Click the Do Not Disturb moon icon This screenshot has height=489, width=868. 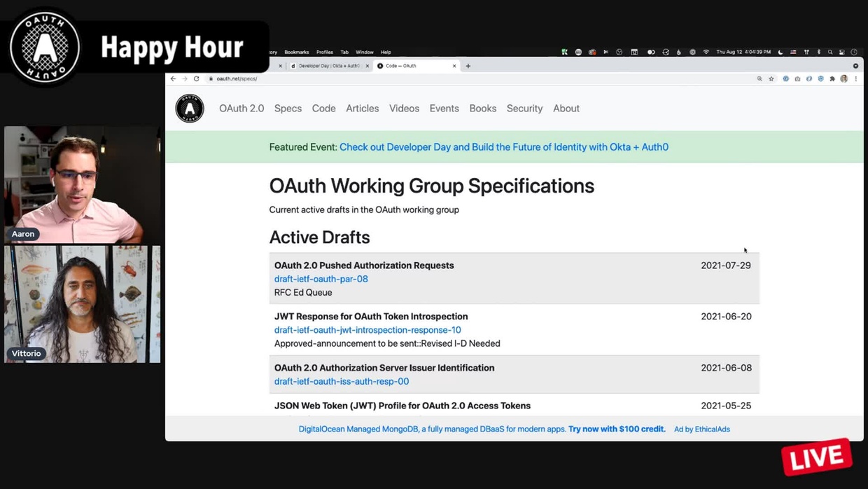click(x=780, y=52)
